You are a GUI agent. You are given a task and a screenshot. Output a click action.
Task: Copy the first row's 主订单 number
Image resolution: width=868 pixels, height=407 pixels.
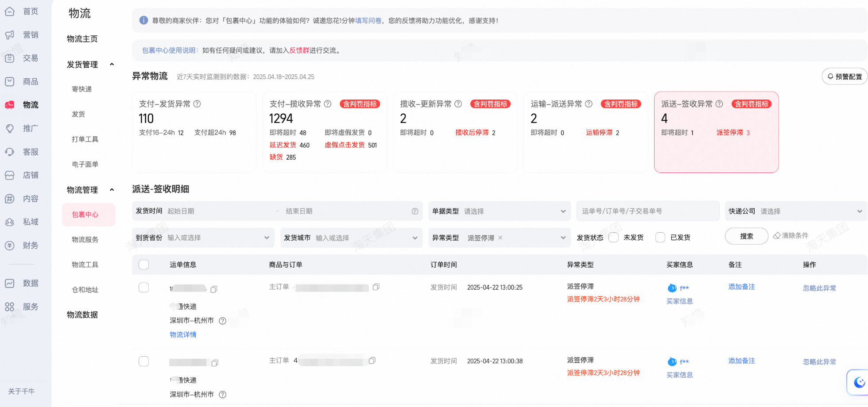(x=376, y=287)
